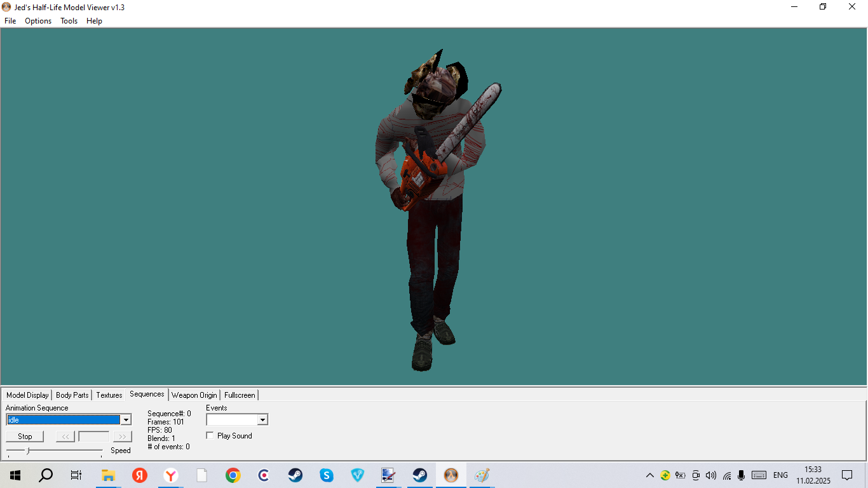Image resolution: width=868 pixels, height=488 pixels.
Task: Click the Jed's Half-Life Model Viewer title bar icon
Action: tap(6, 7)
